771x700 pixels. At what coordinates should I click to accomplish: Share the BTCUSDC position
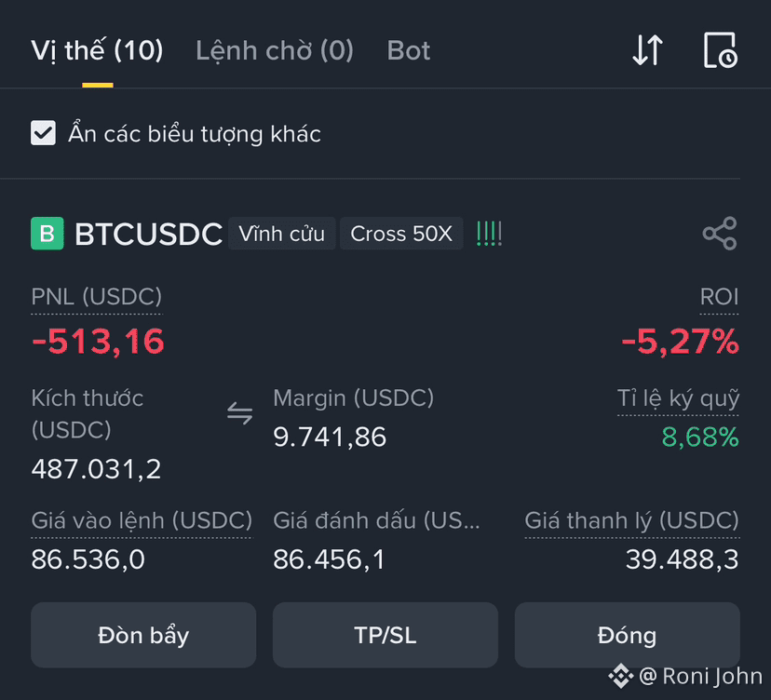pyautogui.click(x=720, y=234)
